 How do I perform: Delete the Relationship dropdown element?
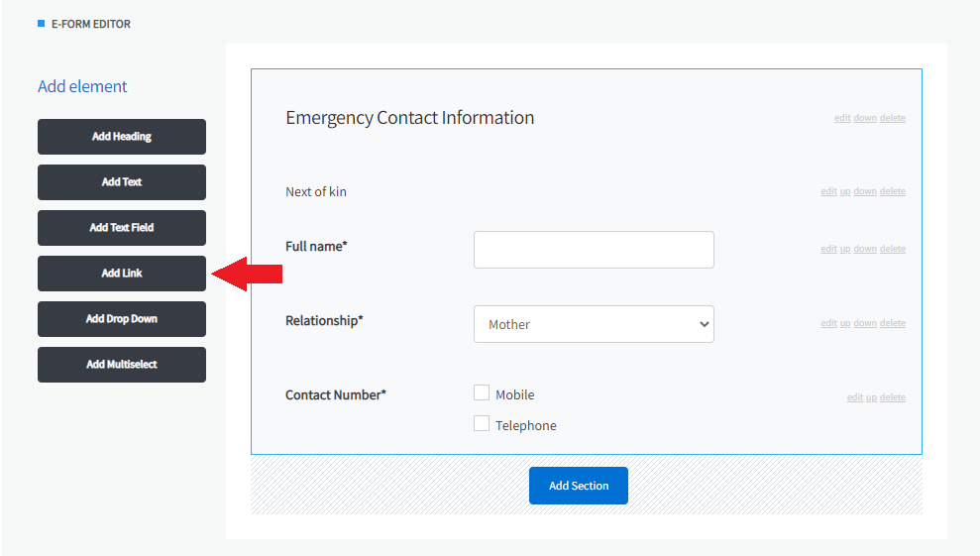point(893,324)
